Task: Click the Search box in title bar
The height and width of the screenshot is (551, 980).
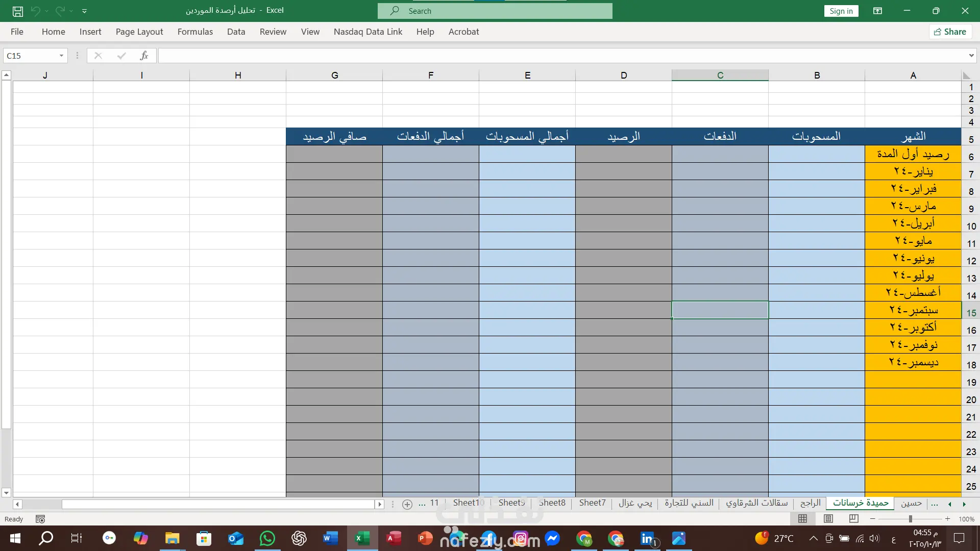Action: click(495, 11)
